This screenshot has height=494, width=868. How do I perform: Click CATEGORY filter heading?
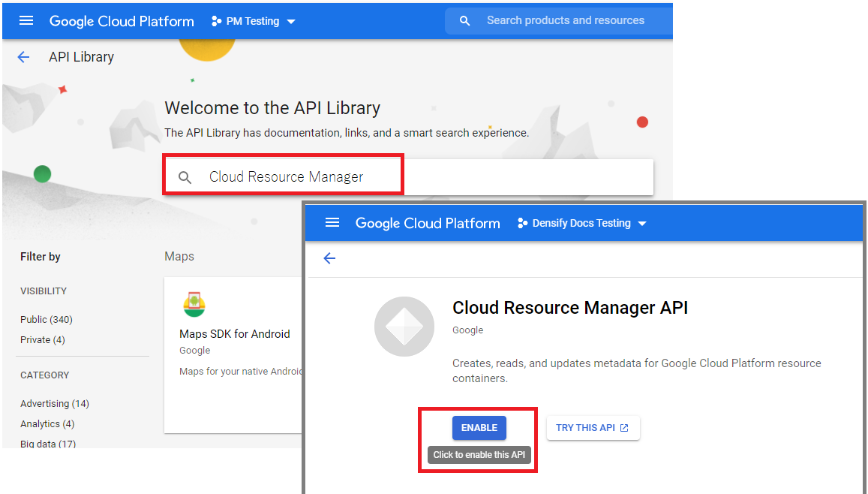point(45,375)
